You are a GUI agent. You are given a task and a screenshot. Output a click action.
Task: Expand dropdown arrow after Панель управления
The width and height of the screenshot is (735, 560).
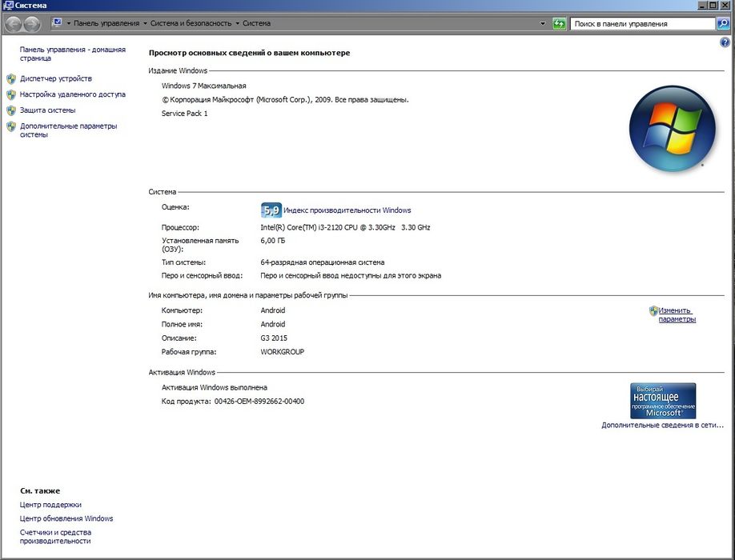[145, 23]
